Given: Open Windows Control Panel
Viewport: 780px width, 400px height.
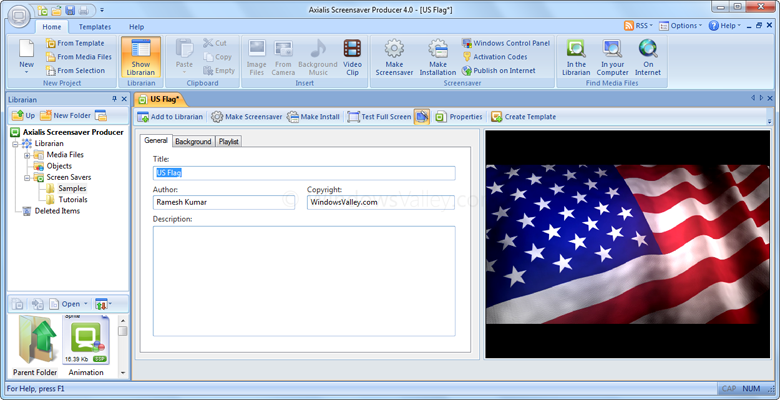Looking at the screenshot, I should [x=506, y=43].
